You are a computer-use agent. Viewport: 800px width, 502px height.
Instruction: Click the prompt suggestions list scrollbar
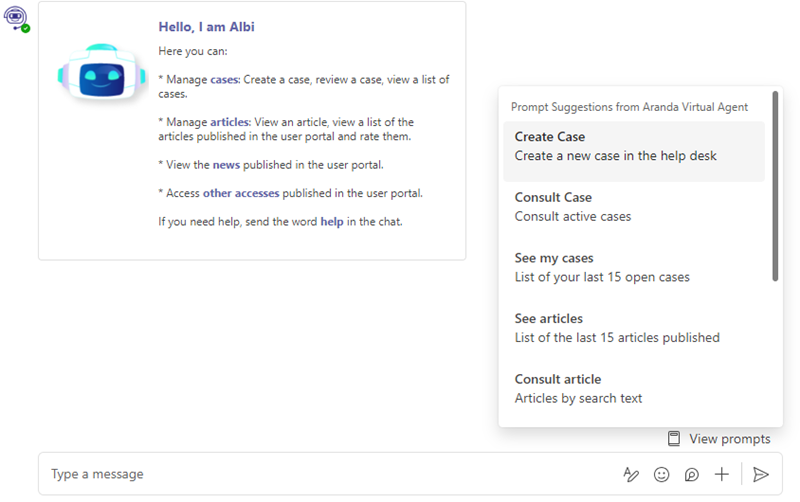(x=775, y=186)
